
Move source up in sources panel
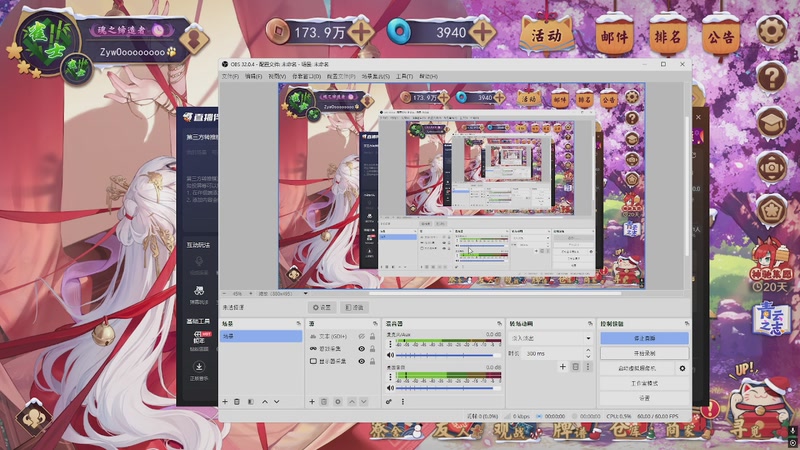352,402
